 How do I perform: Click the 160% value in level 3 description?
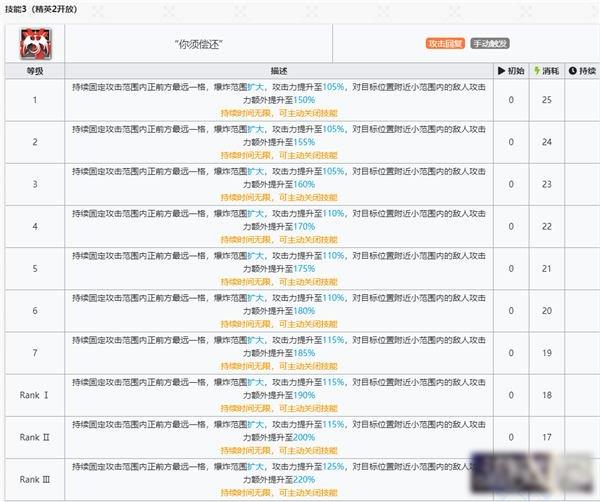(304, 184)
